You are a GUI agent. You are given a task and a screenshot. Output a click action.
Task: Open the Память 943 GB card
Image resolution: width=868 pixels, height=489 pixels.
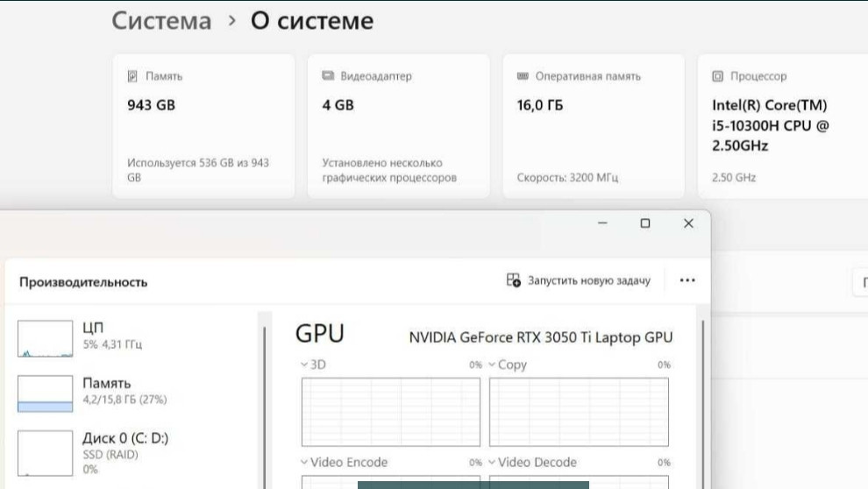[203, 126]
